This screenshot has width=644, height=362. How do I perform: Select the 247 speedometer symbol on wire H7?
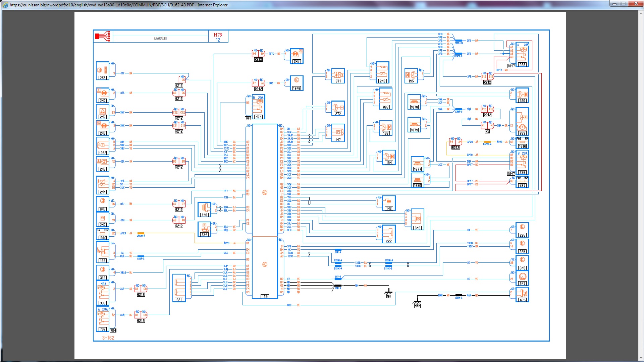point(522,279)
